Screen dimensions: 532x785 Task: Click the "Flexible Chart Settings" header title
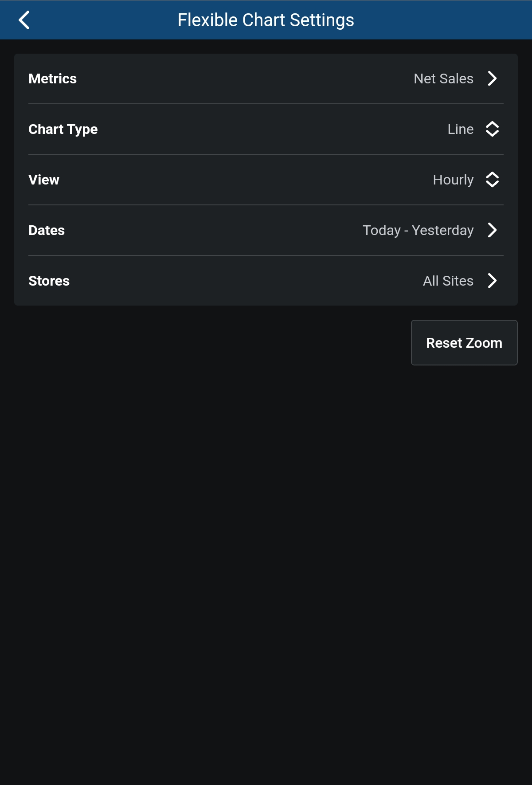(266, 20)
